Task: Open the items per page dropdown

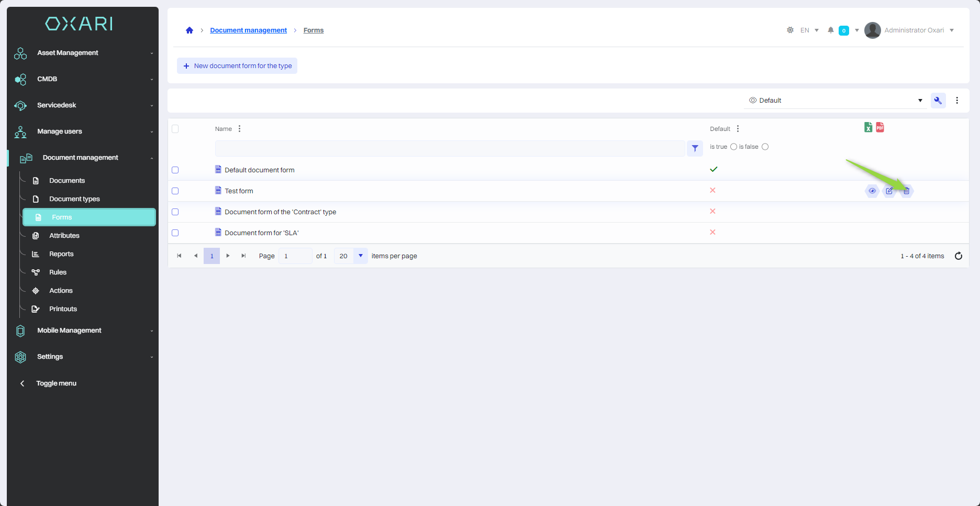Action: (361, 256)
